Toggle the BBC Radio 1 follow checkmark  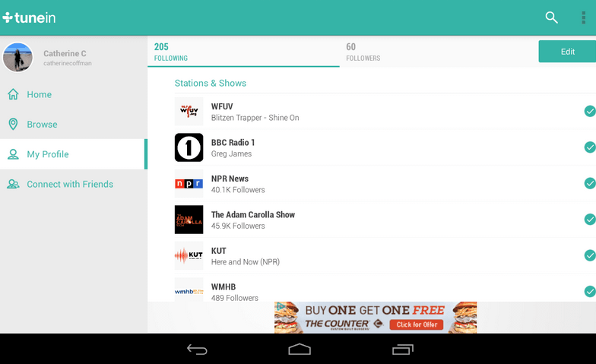click(x=589, y=147)
